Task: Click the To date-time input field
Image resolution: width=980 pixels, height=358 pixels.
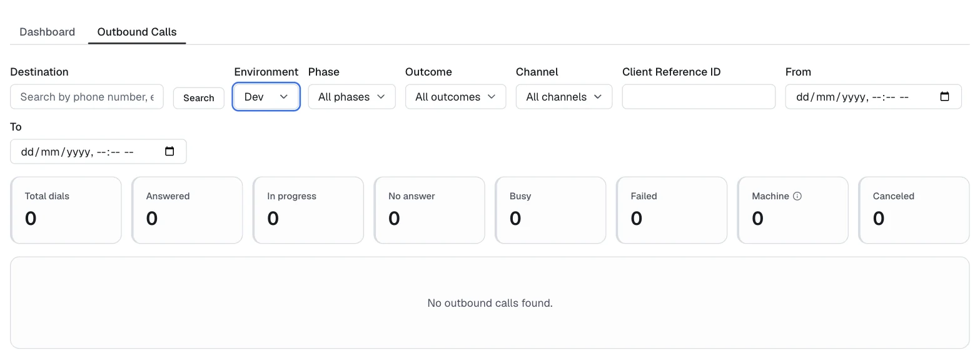Action: coord(98,151)
